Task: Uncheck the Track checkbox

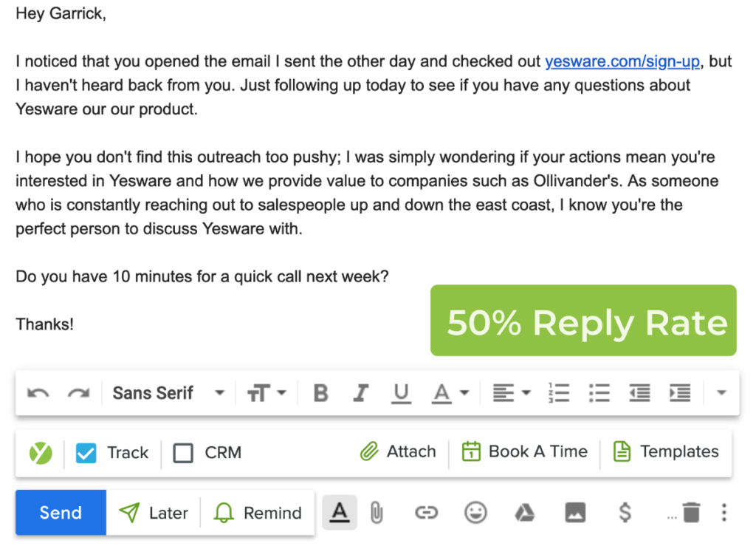Action: point(84,451)
